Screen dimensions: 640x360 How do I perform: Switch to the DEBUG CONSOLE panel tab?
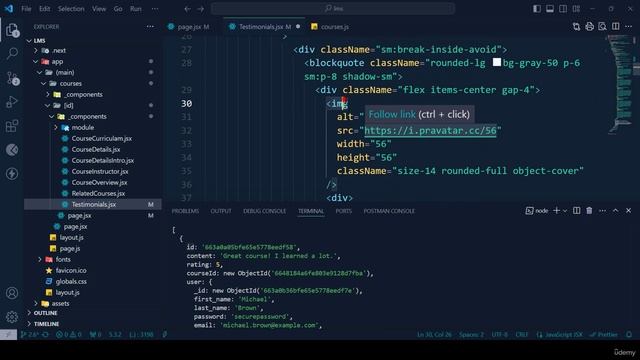pyautogui.click(x=264, y=211)
